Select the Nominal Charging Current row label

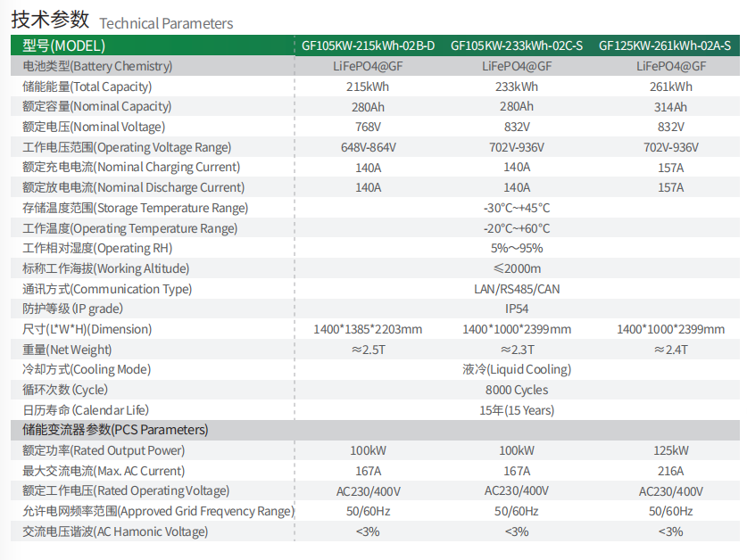point(131,168)
